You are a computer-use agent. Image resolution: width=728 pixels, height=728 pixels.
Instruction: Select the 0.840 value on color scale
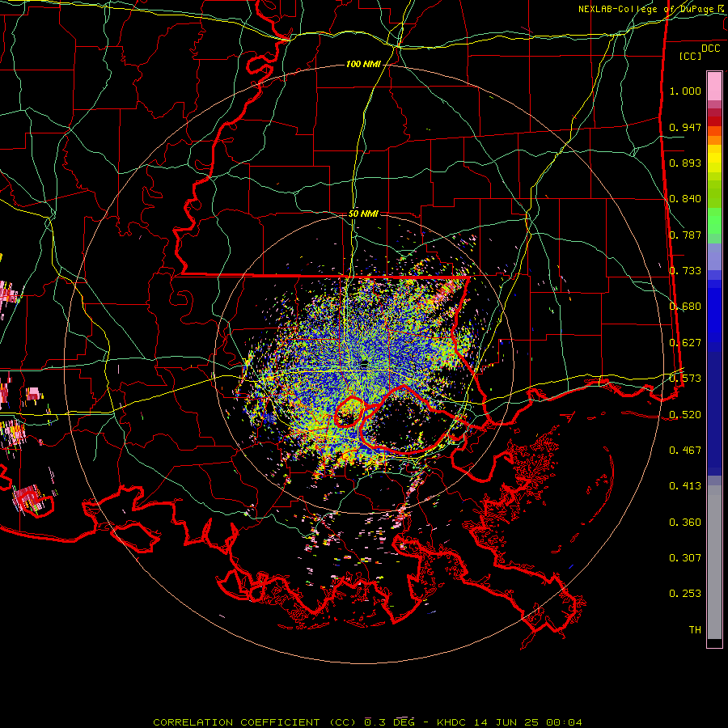[685, 199]
